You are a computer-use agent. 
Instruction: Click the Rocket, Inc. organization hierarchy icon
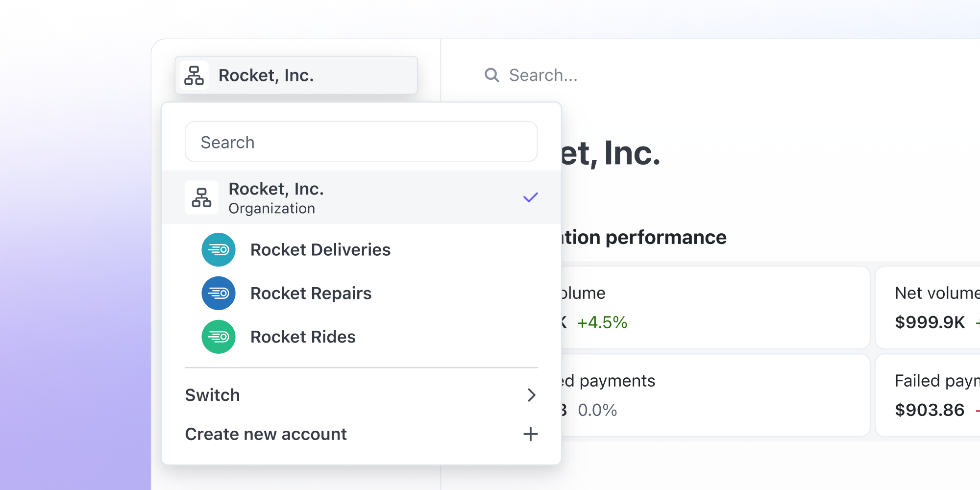pyautogui.click(x=194, y=75)
